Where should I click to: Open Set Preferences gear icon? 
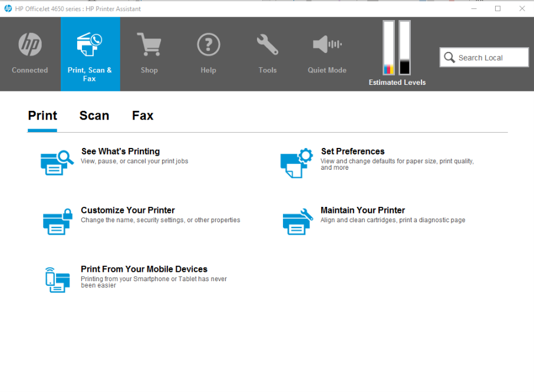296,162
